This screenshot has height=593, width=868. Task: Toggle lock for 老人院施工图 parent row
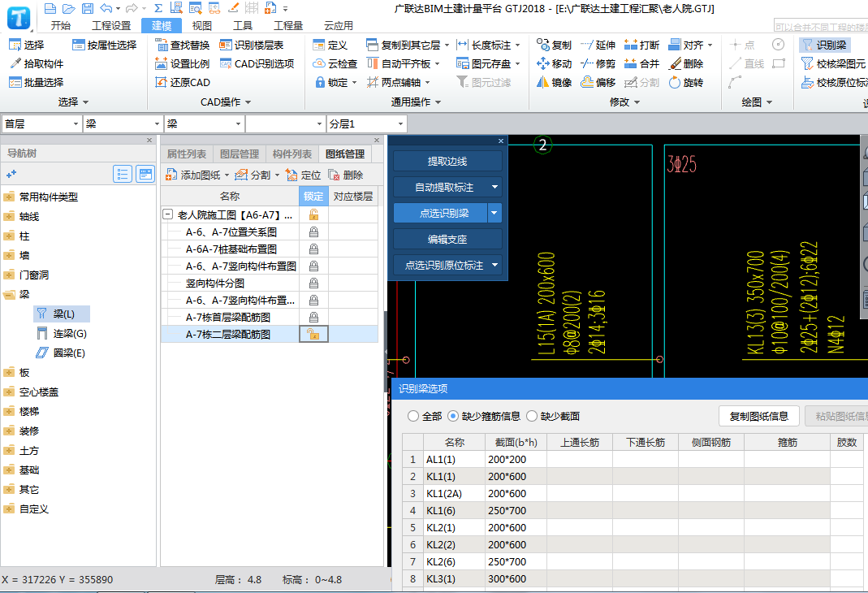coord(313,214)
